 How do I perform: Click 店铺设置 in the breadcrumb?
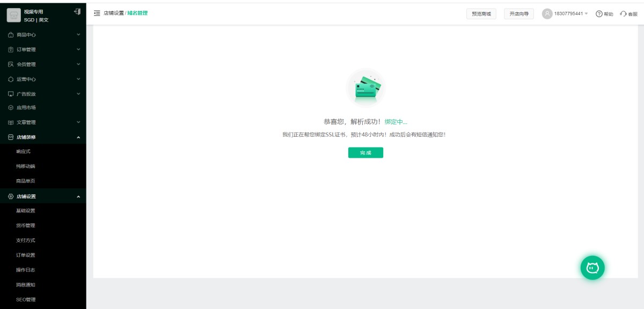click(x=113, y=13)
